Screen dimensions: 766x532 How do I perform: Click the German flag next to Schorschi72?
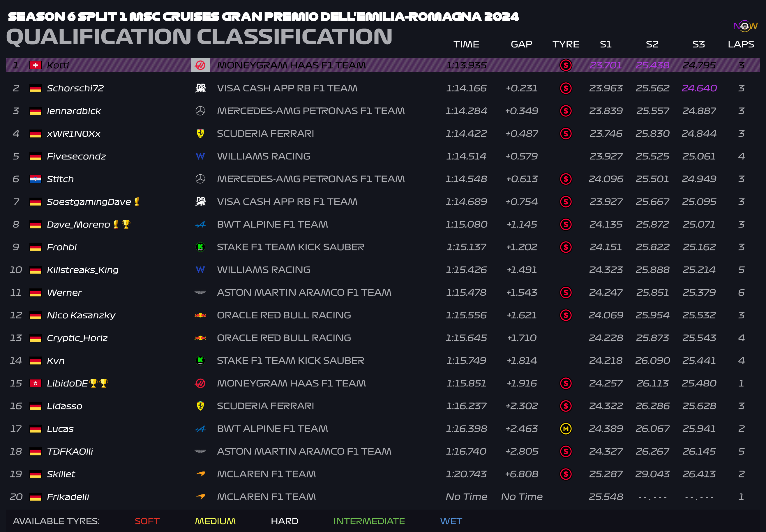35,88
